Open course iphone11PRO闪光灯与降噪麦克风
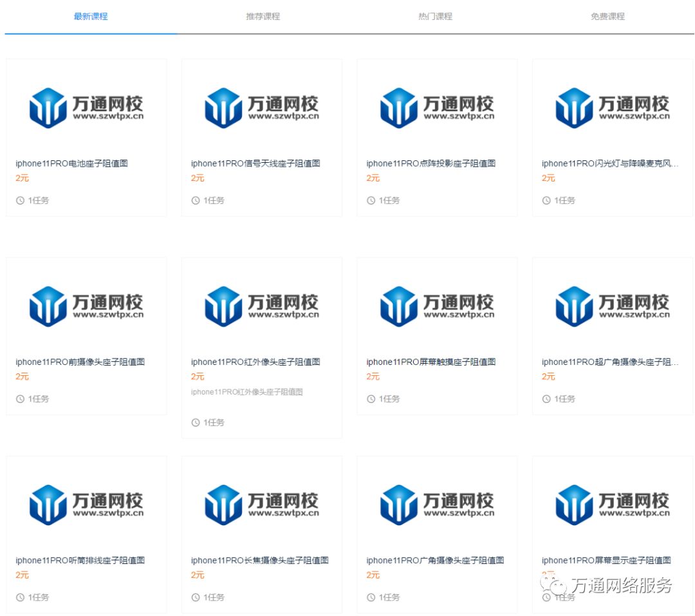The height and width of the screenshot is (616, 695). (610, 163)
